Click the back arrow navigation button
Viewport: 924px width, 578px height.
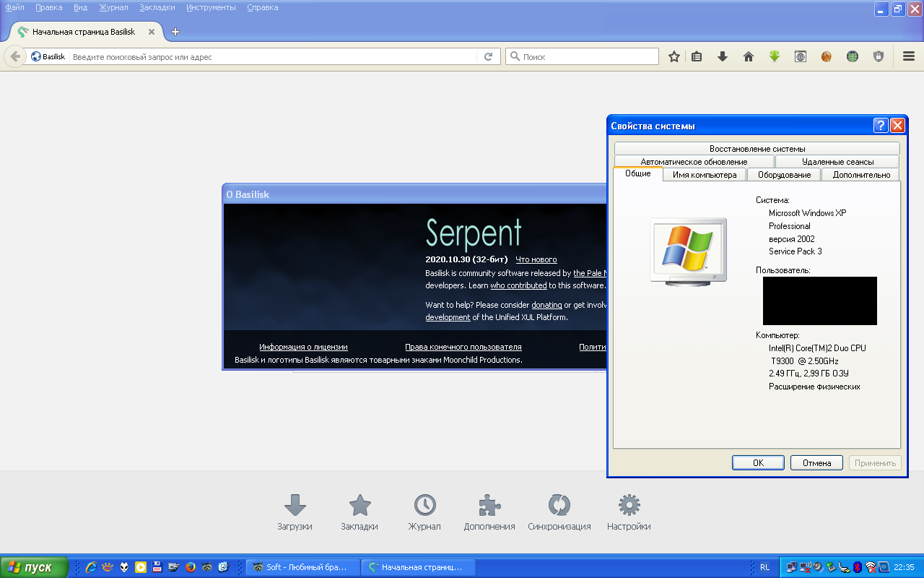pos(15,56)
